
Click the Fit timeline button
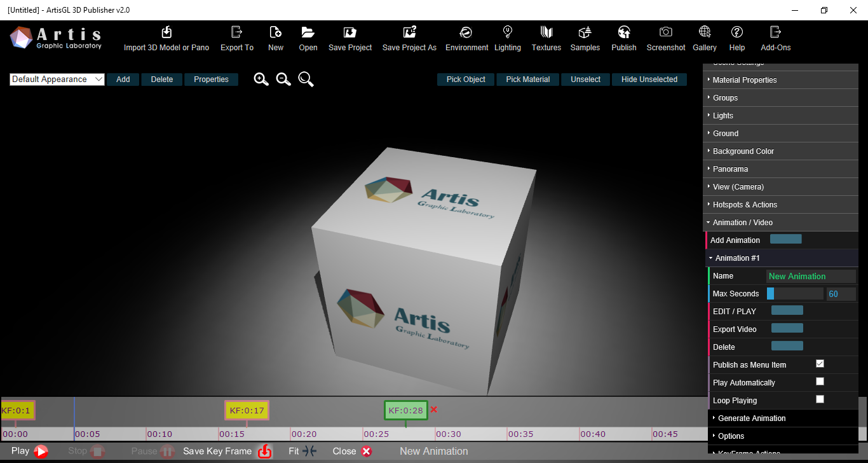[x=302, y=452]
